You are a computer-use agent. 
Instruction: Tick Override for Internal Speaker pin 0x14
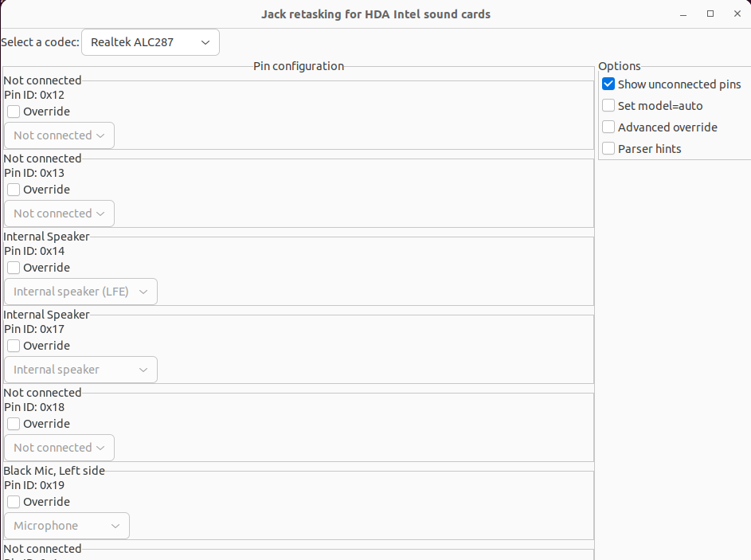[x=14, y=268]
